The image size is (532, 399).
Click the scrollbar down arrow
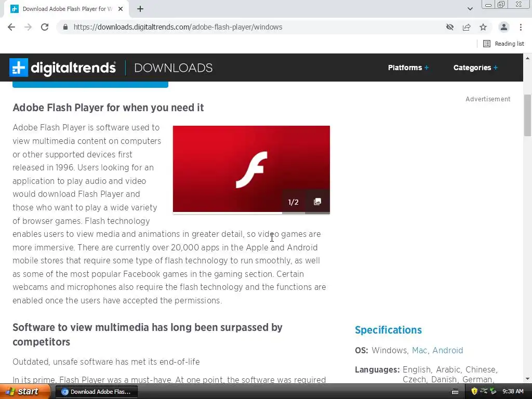[x=528, y=379]
